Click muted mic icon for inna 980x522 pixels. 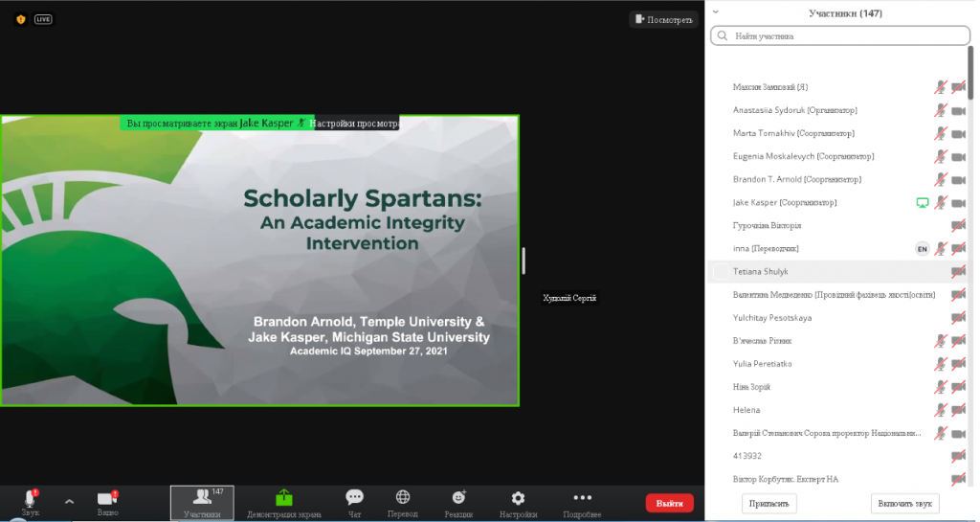coord(941,249)
